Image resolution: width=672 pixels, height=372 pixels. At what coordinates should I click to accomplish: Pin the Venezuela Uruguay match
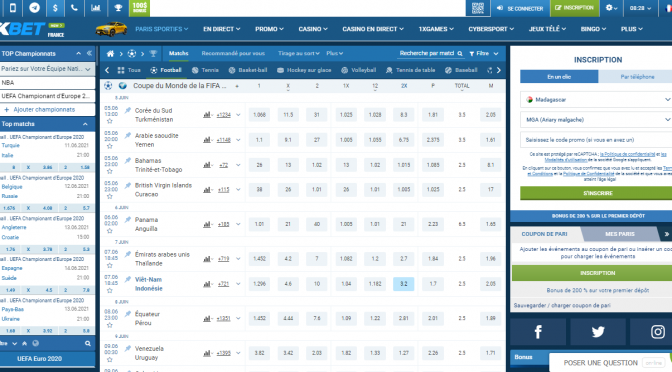(128, 348)
